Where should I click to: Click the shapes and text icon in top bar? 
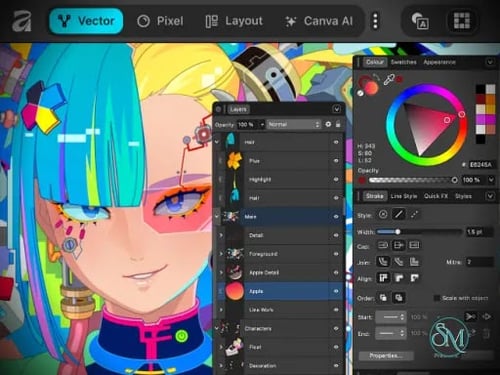coord(420,21)
